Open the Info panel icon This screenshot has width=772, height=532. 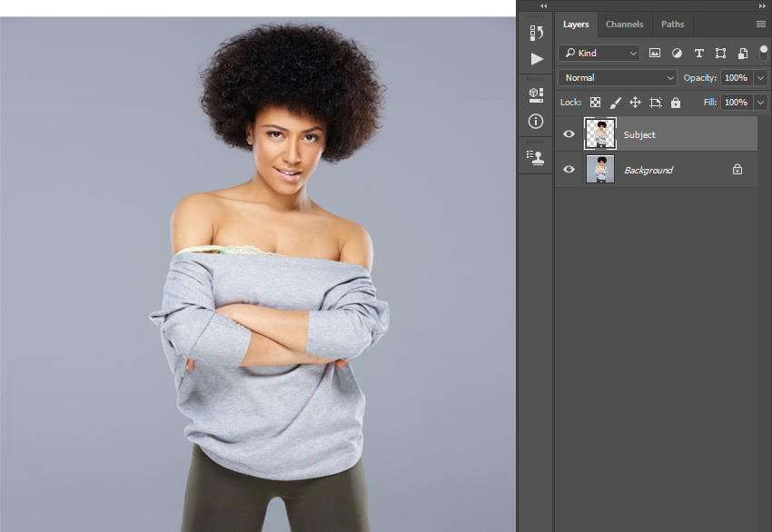click(x=536, y=121)
